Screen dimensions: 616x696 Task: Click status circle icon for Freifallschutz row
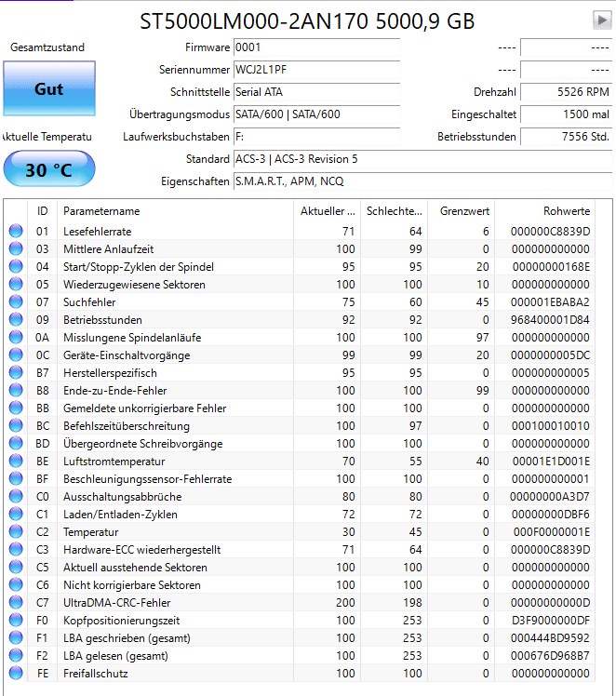(x=16, y=674)
